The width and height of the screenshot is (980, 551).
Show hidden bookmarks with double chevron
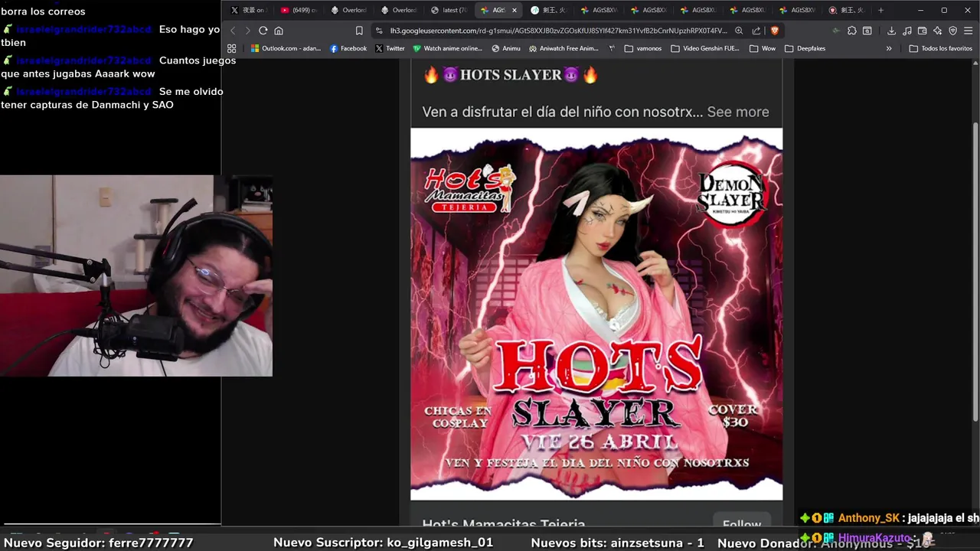click(x=889, y=48)
